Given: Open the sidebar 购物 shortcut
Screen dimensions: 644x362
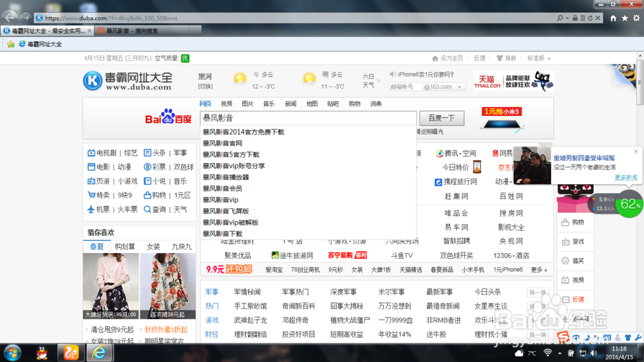Looking at the screenshot, I should coord(573,222).
